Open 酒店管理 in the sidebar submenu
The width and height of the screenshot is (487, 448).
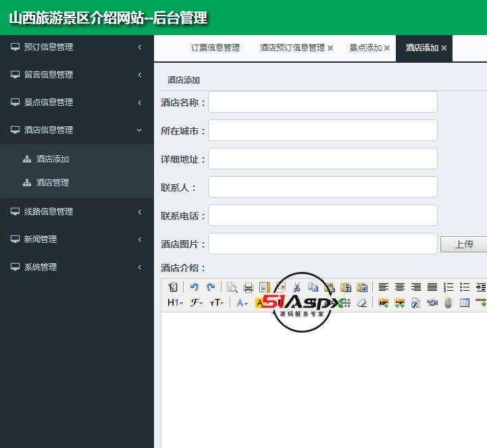(53, 183)
